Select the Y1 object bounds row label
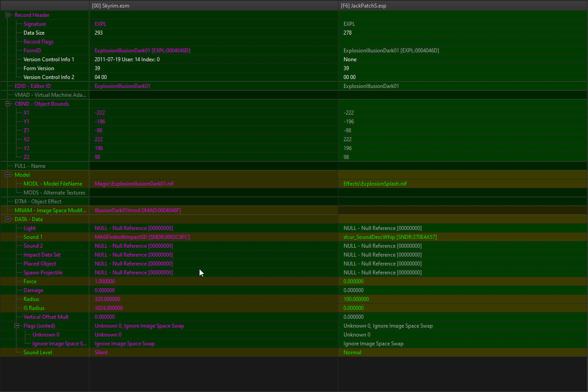The image size is (588, 392). tap(26, 122)
